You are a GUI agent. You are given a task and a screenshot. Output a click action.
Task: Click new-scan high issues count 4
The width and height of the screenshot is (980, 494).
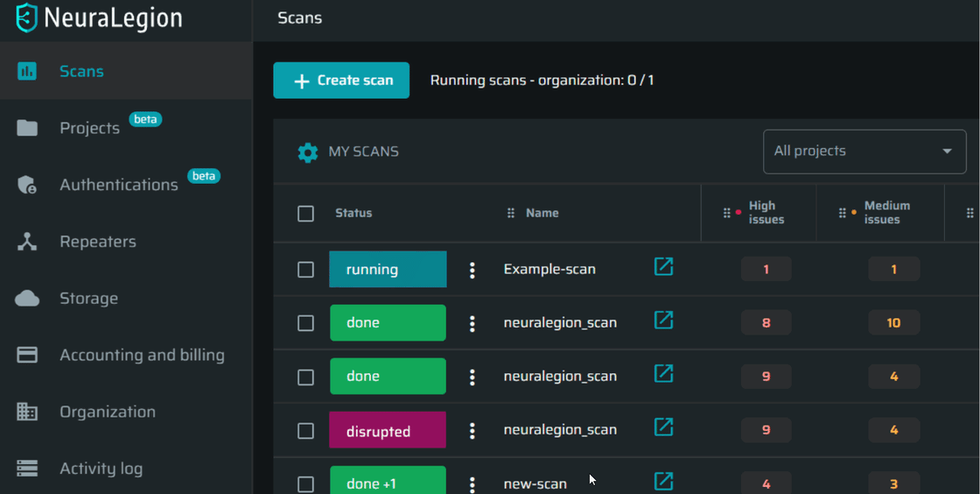766,483
